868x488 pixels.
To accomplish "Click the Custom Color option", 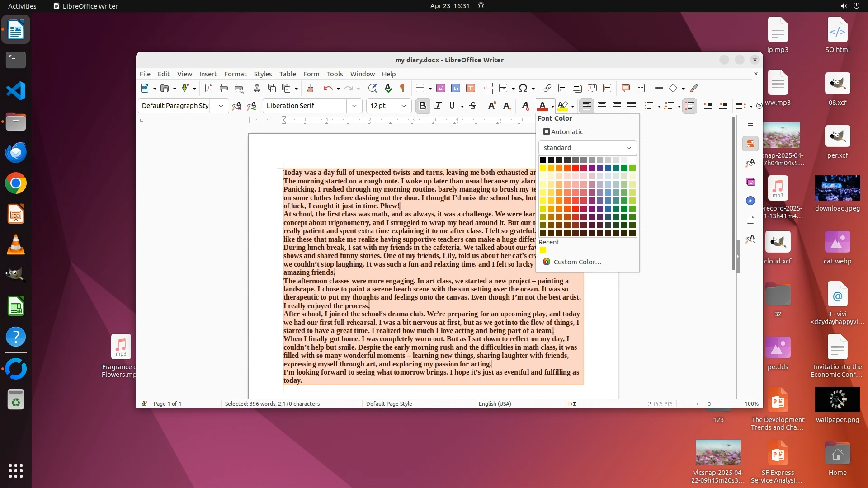I will (577, 262).
